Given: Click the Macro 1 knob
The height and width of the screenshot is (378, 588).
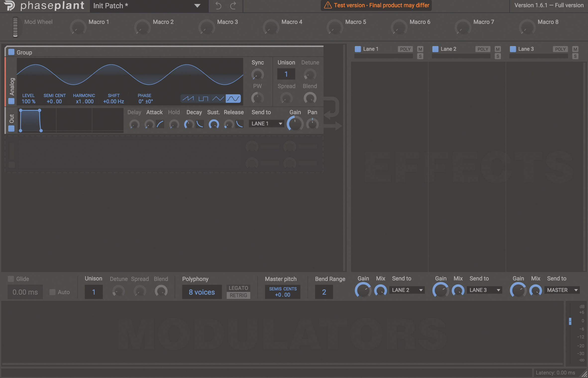Looking at the screenshot, I should pyautogui.click(x=78, y=27).
